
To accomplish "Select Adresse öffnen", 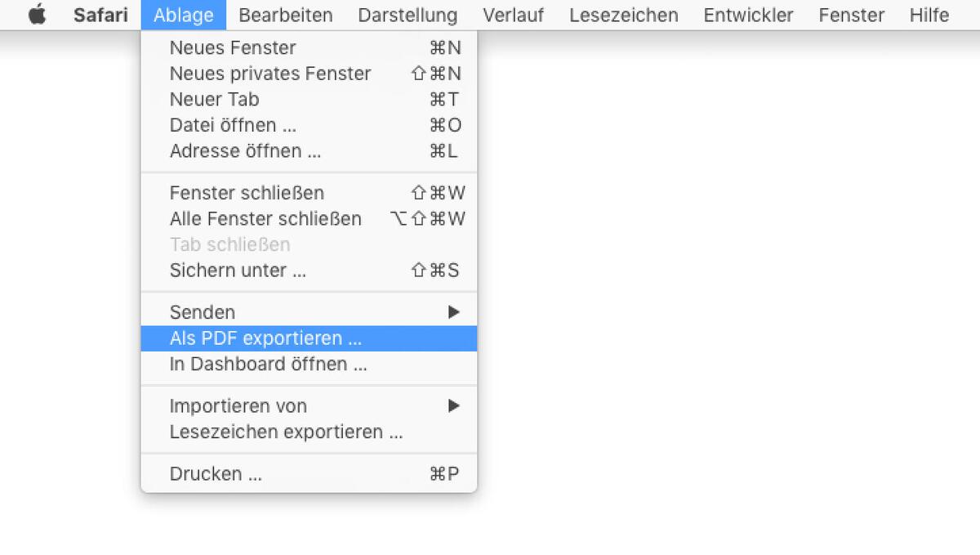I will pos(245,151).
